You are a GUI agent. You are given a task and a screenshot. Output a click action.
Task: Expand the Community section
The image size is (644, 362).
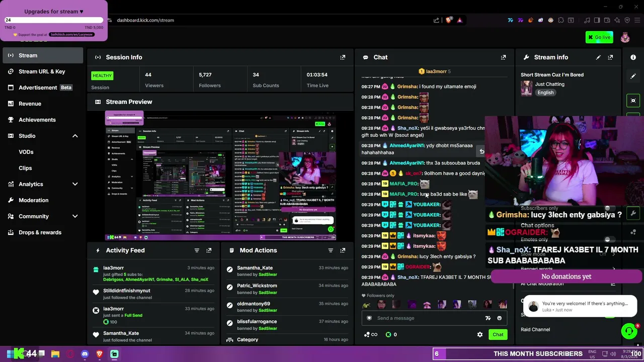coord(75,216)
